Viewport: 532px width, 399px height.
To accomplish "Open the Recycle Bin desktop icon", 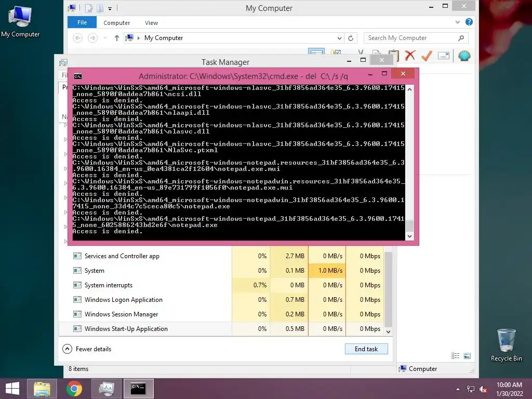I will click(x=506, y=345).
